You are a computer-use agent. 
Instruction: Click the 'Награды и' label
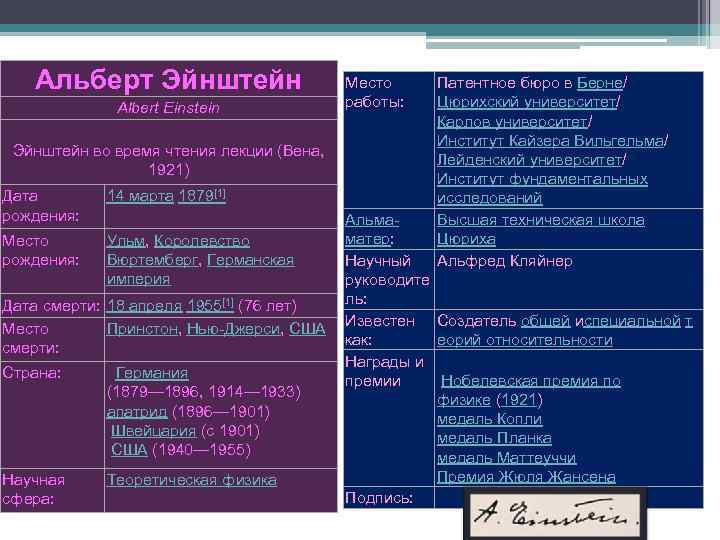click(384, 362)
